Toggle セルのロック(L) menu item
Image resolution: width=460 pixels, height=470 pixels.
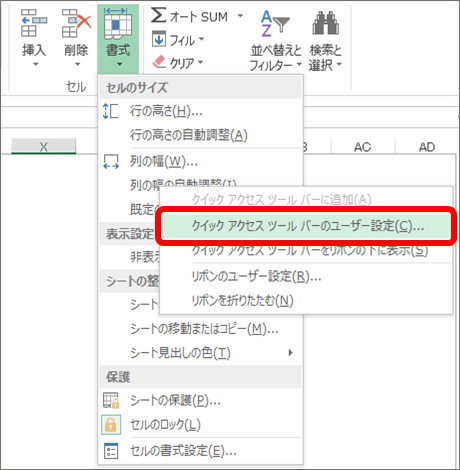(x=201, y=425)
